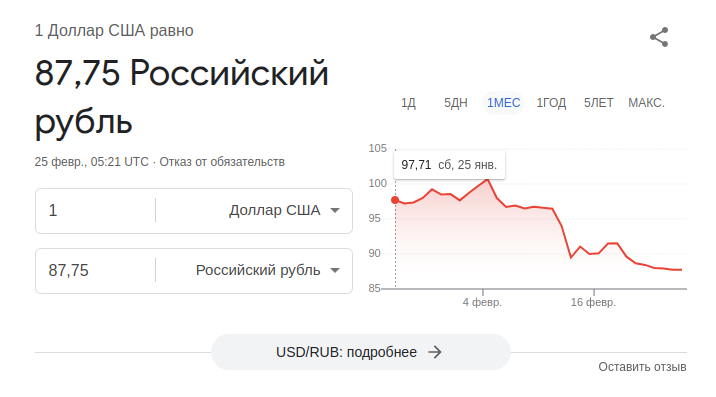
Task: Open the Доллар США dropdown arrow
Action: (335, 211)
